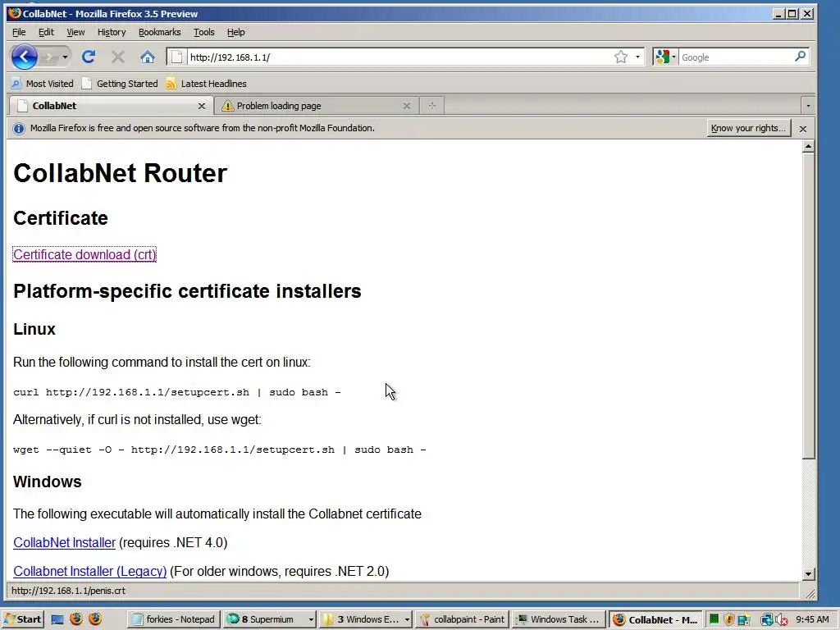Image resolution: width=840 pixels, height=630 pixels.
Task: Click the Stop loading X button
Action: pos(118,57)
